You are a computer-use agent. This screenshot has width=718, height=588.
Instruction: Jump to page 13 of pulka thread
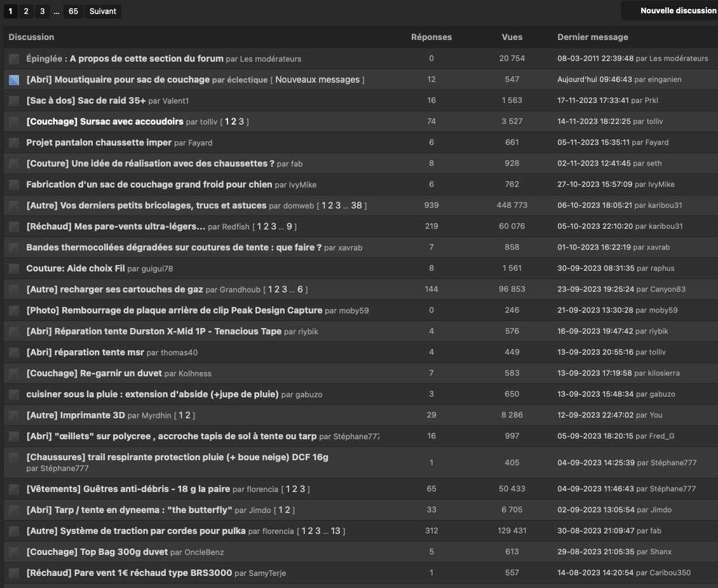tap(335, 531)
